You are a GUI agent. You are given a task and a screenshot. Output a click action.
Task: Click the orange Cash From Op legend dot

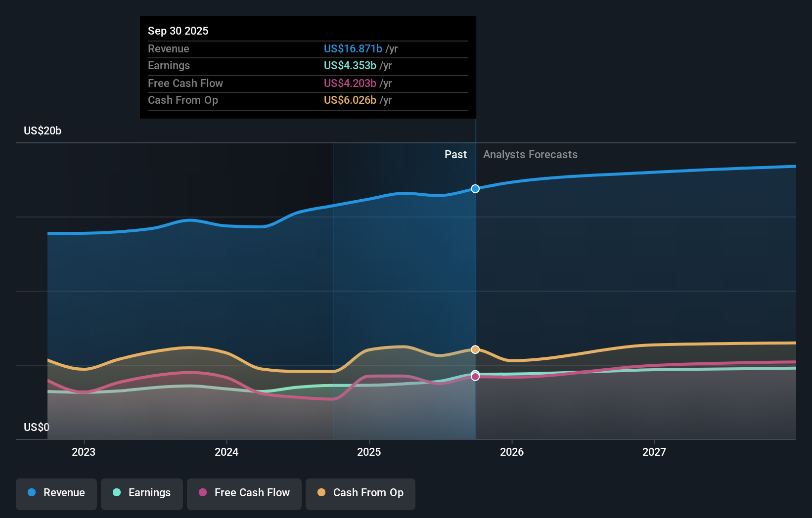[320, 493]
